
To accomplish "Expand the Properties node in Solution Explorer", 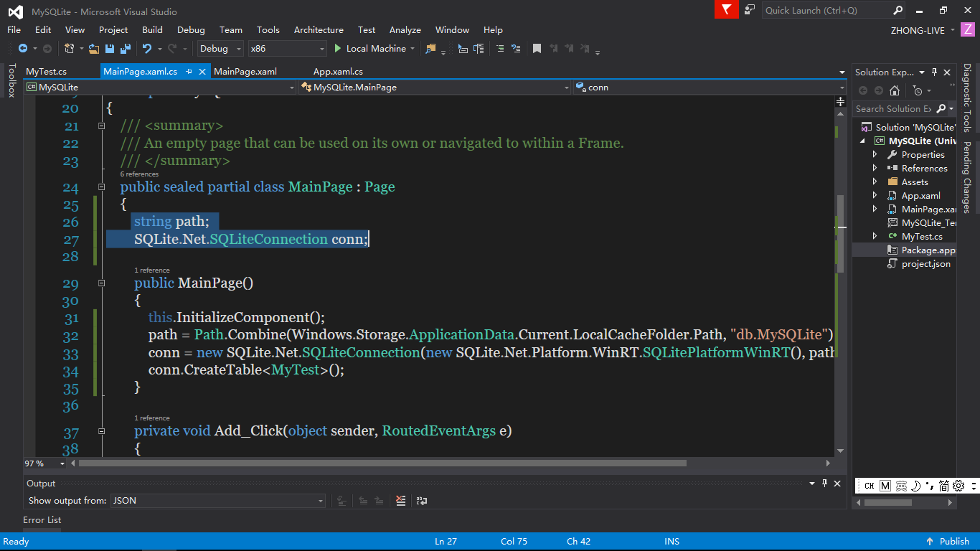I will tap(875, 155).
